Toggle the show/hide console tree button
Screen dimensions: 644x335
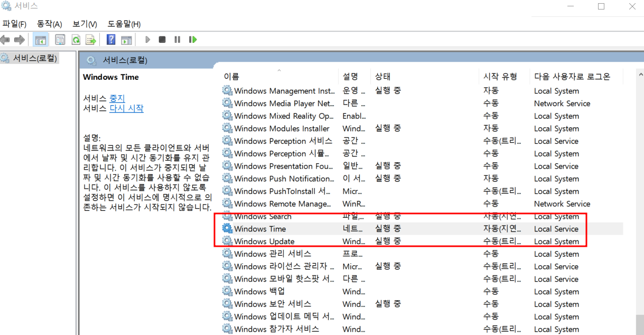coord(40,40)
